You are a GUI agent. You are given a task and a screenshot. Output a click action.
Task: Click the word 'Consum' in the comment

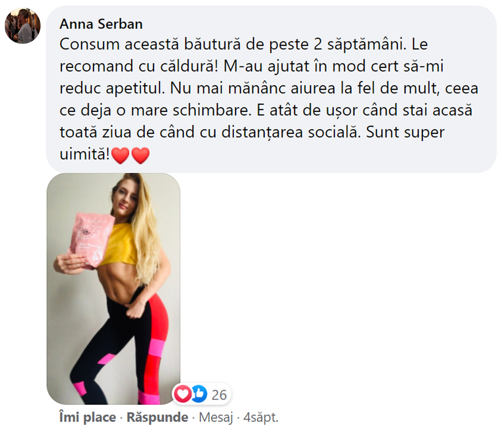click(89, 44)
